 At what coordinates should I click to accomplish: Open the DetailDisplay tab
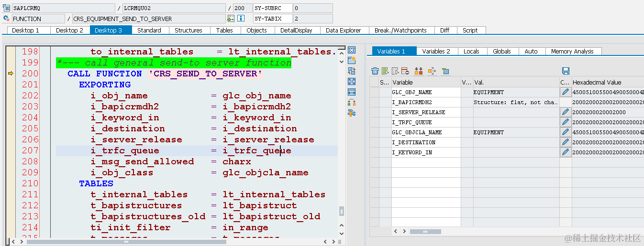(296, 30)
